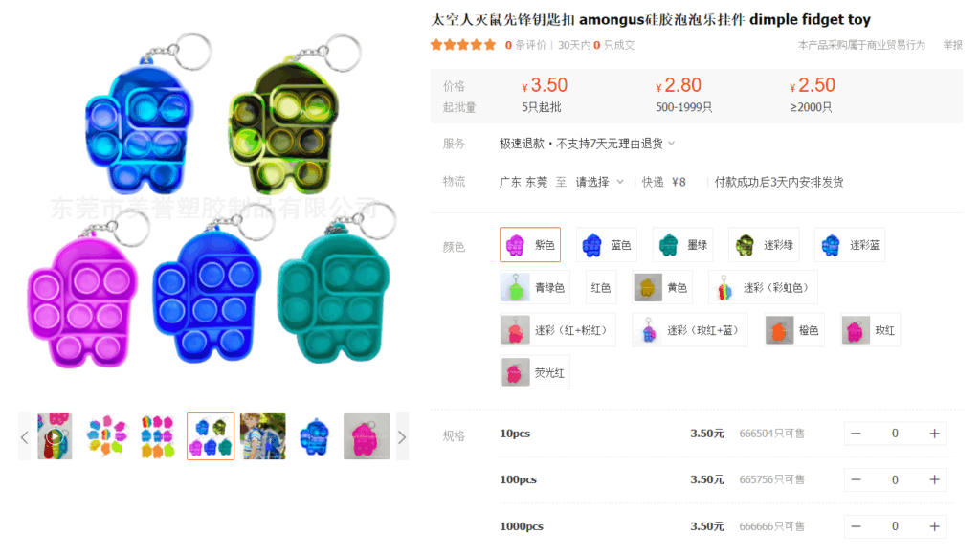Expand the service policy dropdown chevron
Screen dimensions: 980x556
[672, 144]
